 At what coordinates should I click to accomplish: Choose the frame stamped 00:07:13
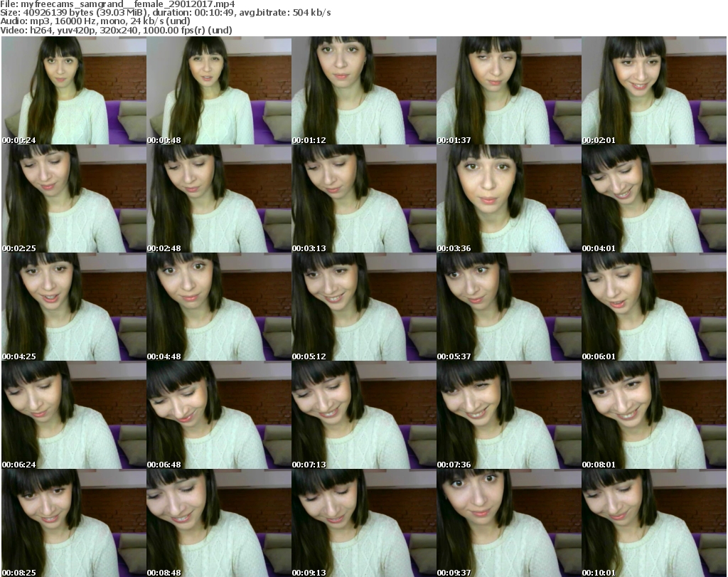[x=364, y=415]
